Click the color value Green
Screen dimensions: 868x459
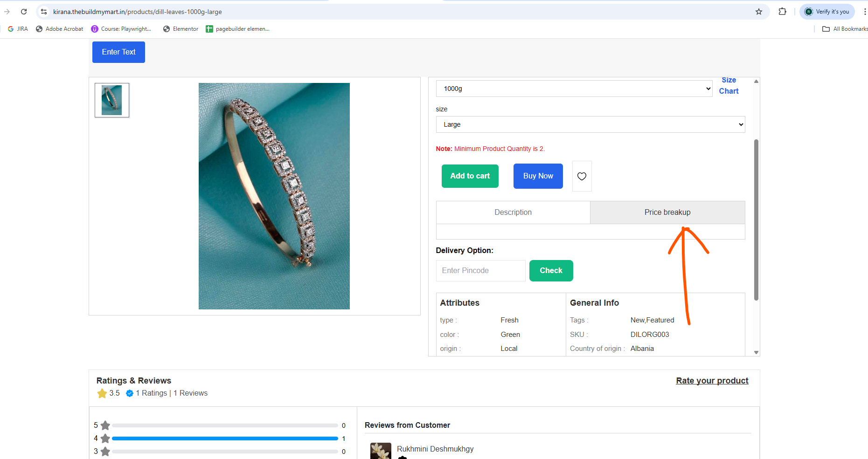click(x=510, y=335)
